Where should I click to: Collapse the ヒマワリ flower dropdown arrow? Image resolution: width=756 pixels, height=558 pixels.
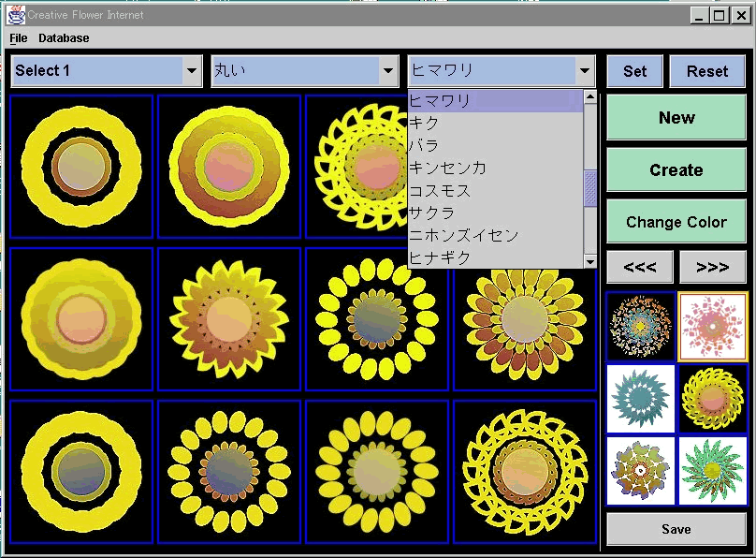[x=585, y=71]
